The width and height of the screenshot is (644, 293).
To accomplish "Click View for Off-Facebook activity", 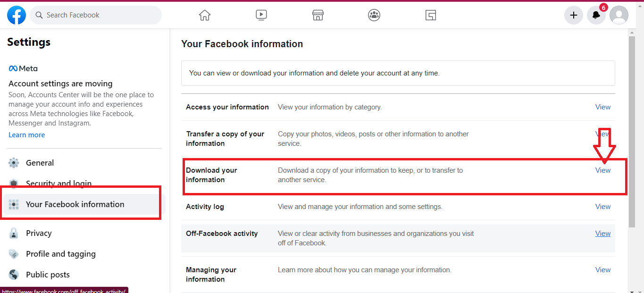I will [x=603, y=234].
